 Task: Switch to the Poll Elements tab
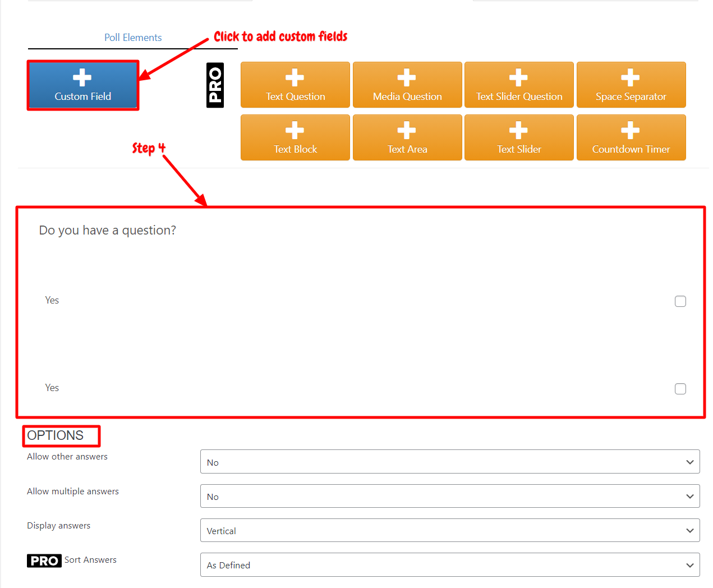click(x=133, y=38)
